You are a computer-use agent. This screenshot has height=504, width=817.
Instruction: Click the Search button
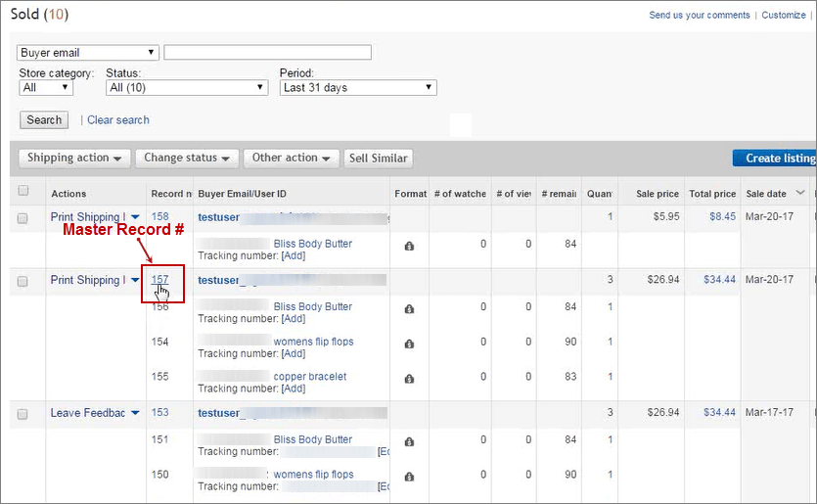pos(44,119)
